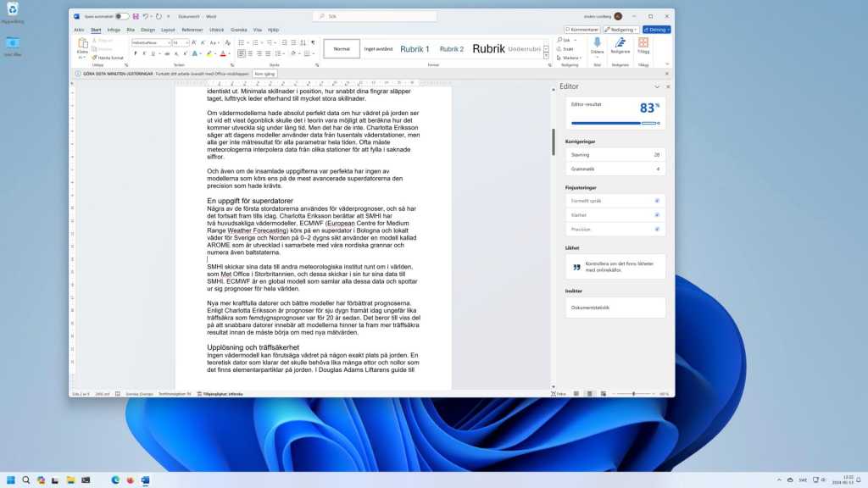868x488 pixels.
Task: Expand the styles gallery
Action: click(x=546, y=57)
